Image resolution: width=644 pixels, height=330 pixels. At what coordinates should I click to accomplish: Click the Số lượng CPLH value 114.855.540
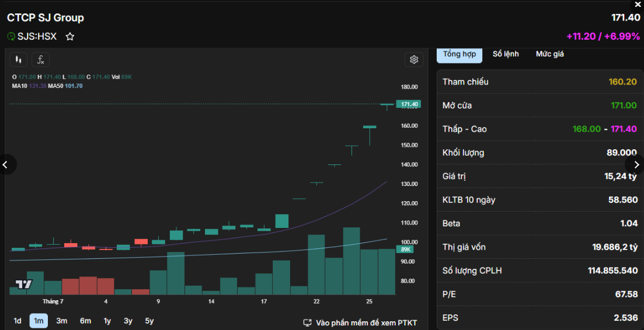point(613,271)
